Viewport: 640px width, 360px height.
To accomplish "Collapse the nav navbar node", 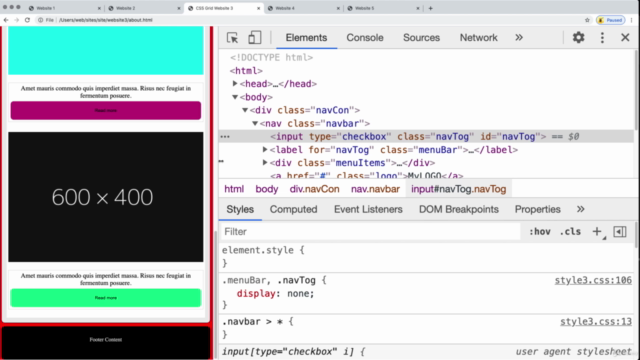I will [255, 123].
